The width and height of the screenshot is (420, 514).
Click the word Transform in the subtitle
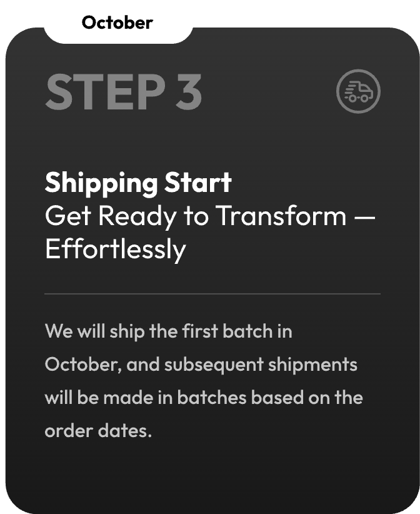pyautogui.click(x=281, y=216)
